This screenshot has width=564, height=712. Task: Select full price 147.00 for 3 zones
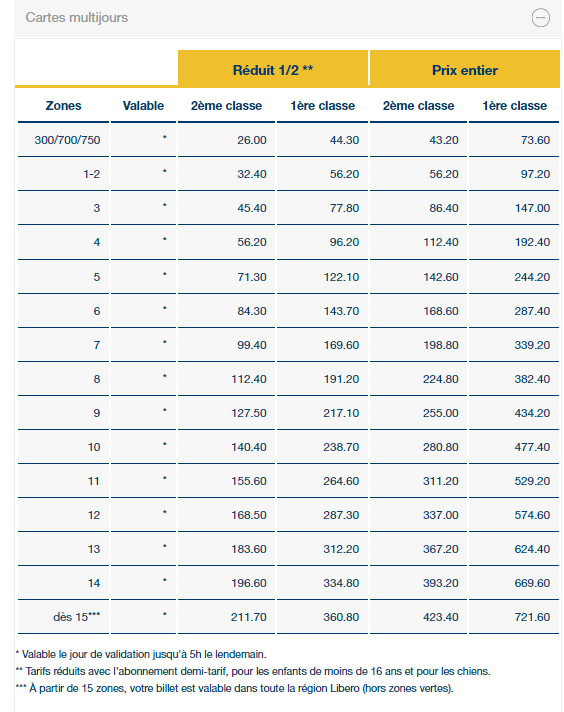coord(532,208)
